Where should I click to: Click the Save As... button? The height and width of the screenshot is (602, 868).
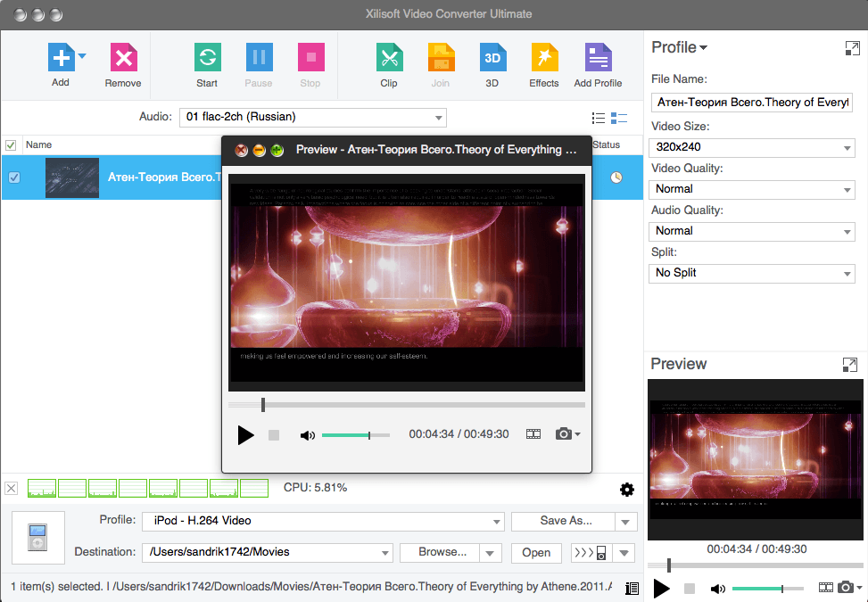tap(564, 521)
